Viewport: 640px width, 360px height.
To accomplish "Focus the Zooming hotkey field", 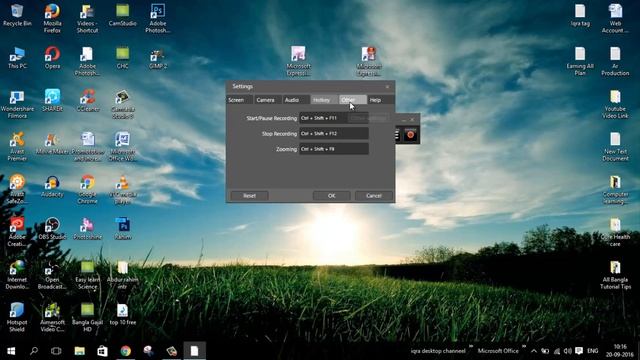I will pos(334,149).
